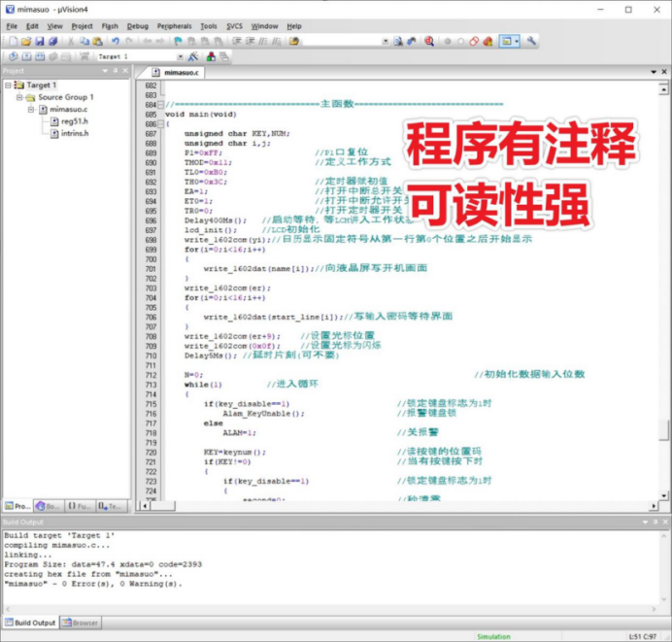Fold code block at line 684
Viewport: 672px width, 642px height.
(x=160, y=104)
